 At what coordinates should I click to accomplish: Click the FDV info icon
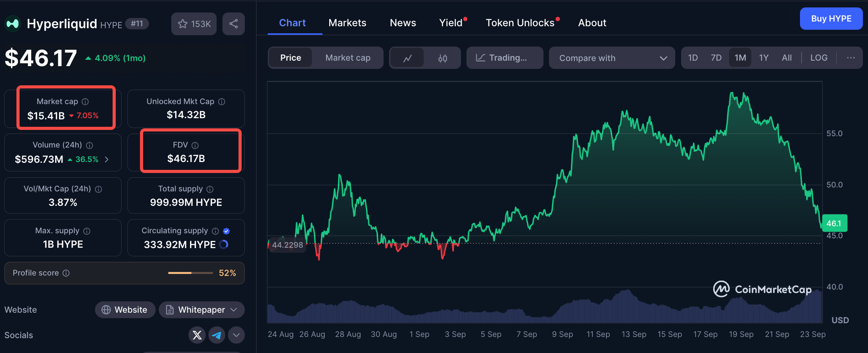(x=195, y=145)
